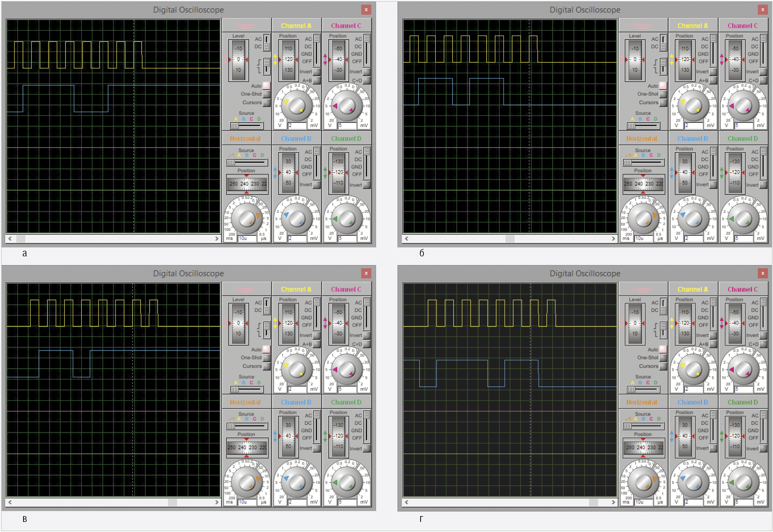The width and height of the screenshot is (773, 532).
Task: Click Channel C volts knob in oscilloscope б
Action: pyautogui.click(x=743, y=106)
